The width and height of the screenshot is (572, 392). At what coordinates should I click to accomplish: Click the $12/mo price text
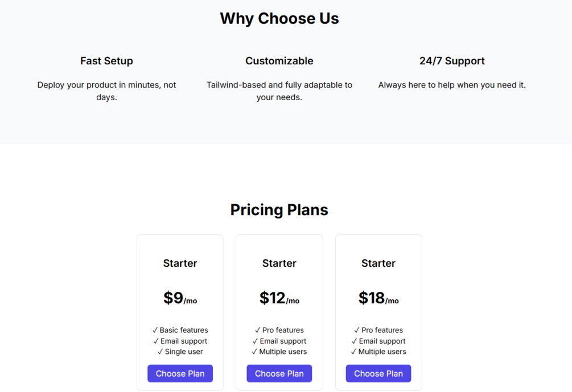pos(279,298)
